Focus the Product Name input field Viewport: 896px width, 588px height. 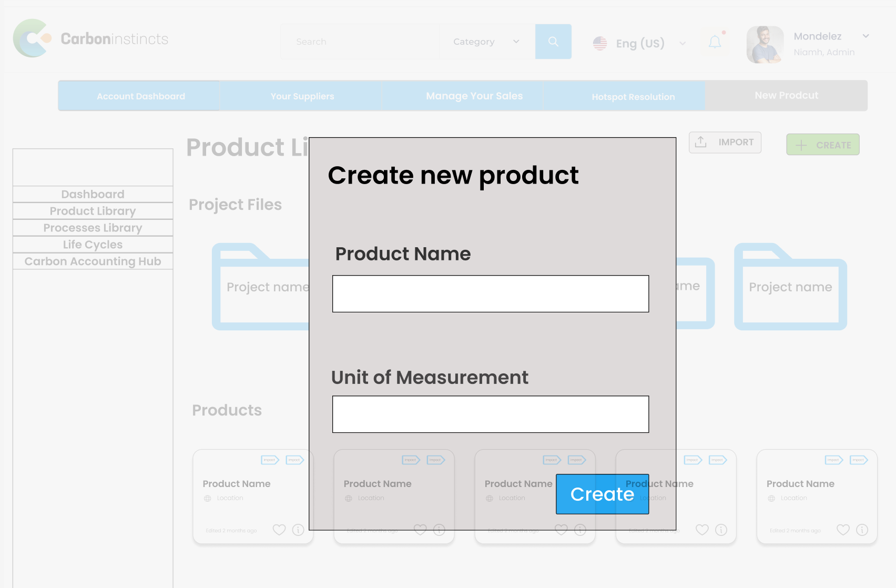pyautogui.click(x=491, y=293)
